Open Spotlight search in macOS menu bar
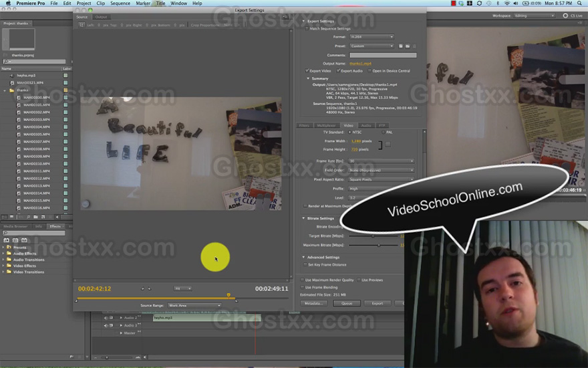 pos(579,3)
